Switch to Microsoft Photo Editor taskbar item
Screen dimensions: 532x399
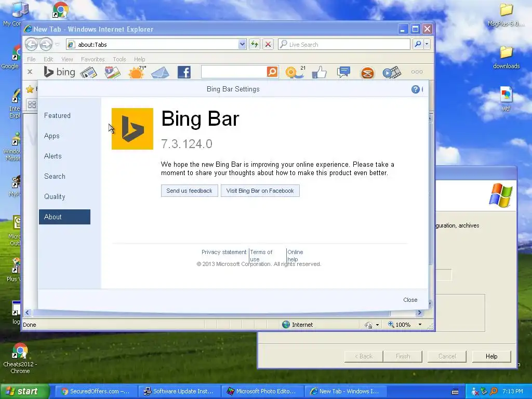click(262, 391)
